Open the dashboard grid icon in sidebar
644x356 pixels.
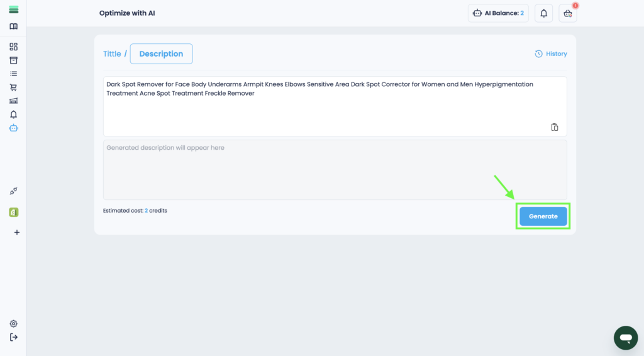[13, 47]
